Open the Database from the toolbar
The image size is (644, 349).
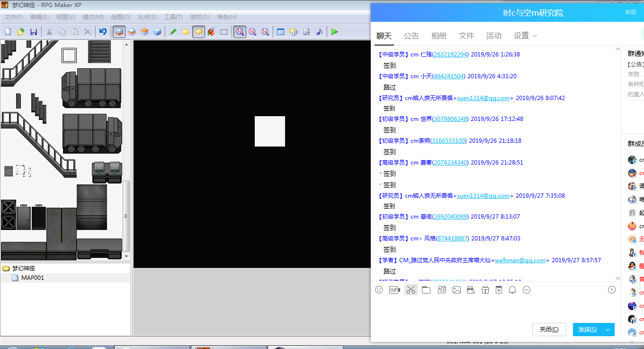pyautogui.click(x=281, y=32)
